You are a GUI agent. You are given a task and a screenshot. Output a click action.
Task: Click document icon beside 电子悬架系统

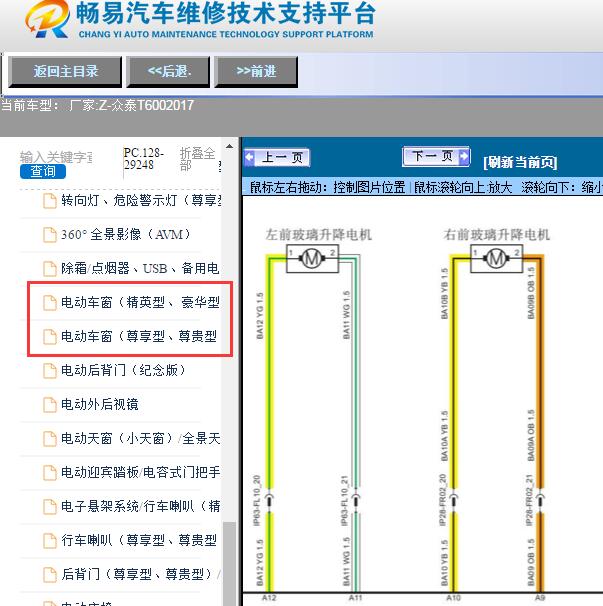click(x=49, y=506)
